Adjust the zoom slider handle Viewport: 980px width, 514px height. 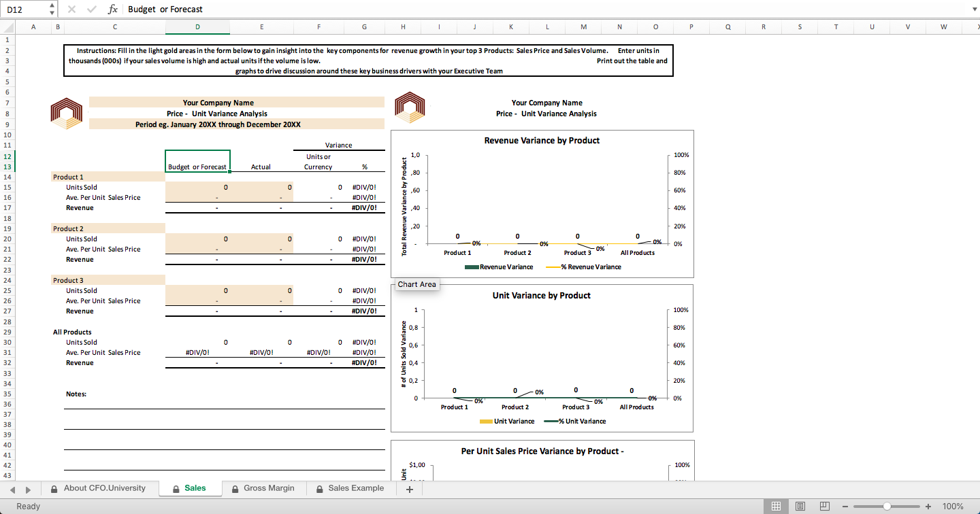[887, 507]
